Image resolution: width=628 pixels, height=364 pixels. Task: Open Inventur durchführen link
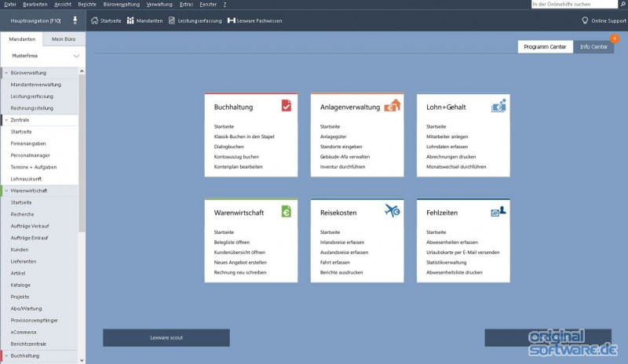click(342, 166)
